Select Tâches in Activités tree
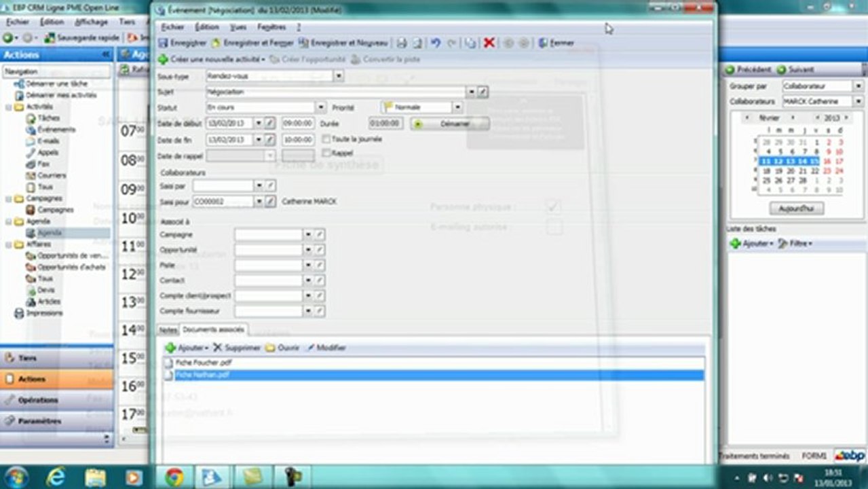 [x=49, y=118]
